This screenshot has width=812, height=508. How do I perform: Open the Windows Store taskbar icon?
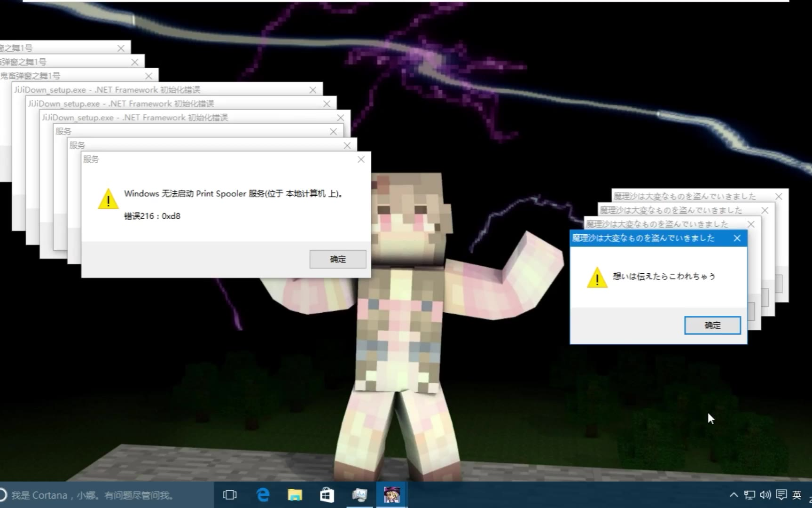click(x=327, y=495)
